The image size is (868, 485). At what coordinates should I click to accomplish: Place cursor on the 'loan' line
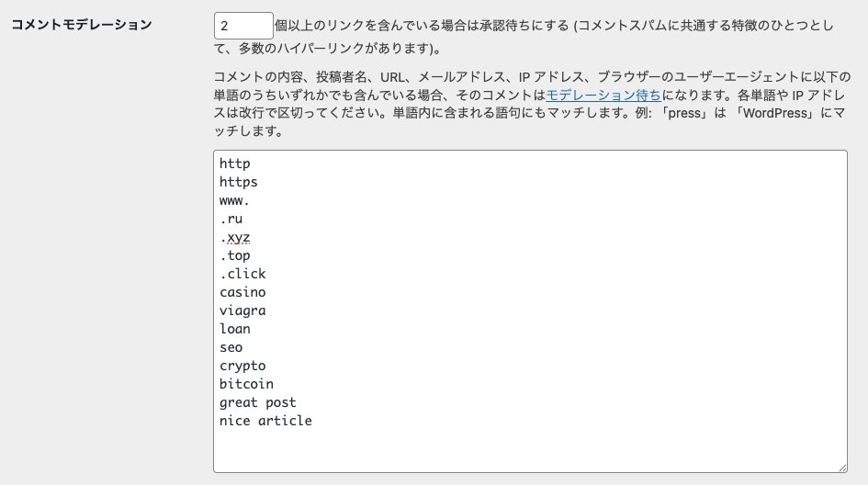[235, 329]
